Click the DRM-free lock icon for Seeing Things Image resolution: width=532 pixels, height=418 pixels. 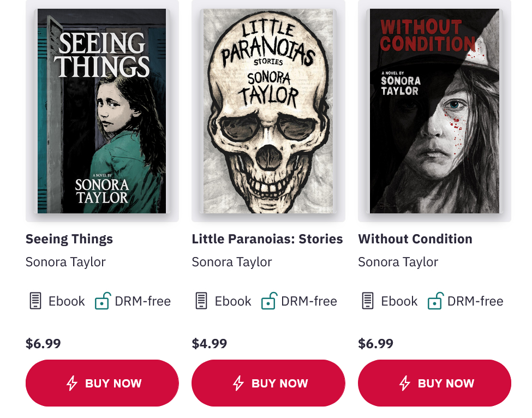[102, 301]
